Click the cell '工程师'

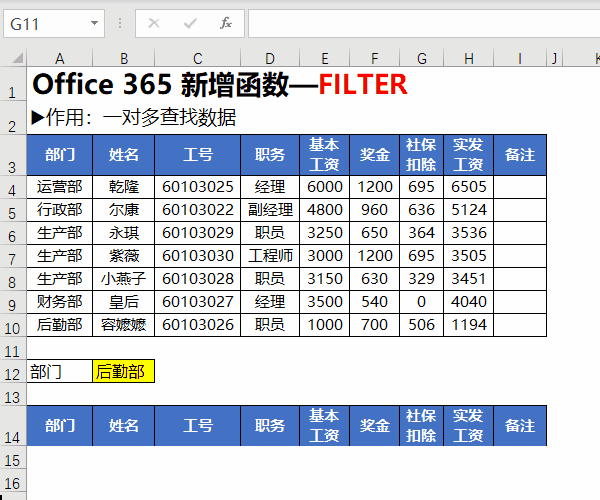(270, 256)
